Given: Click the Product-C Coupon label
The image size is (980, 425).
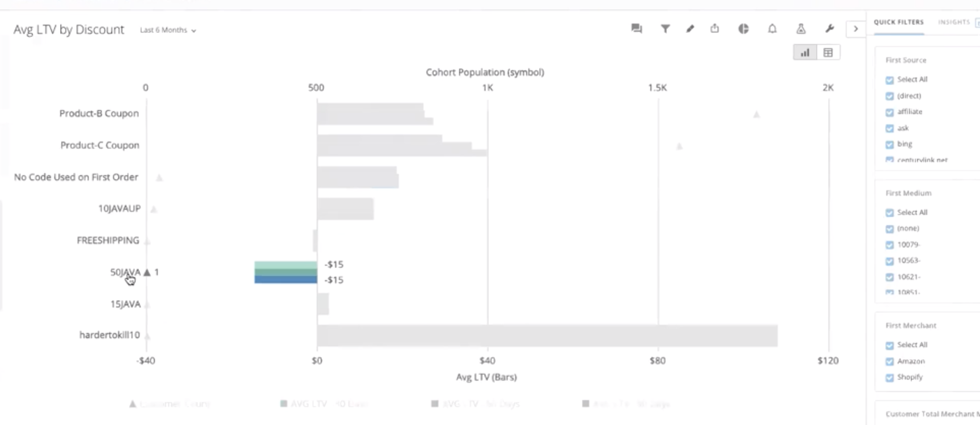Looking at the screenshot, I should click(x=100, y=145).
